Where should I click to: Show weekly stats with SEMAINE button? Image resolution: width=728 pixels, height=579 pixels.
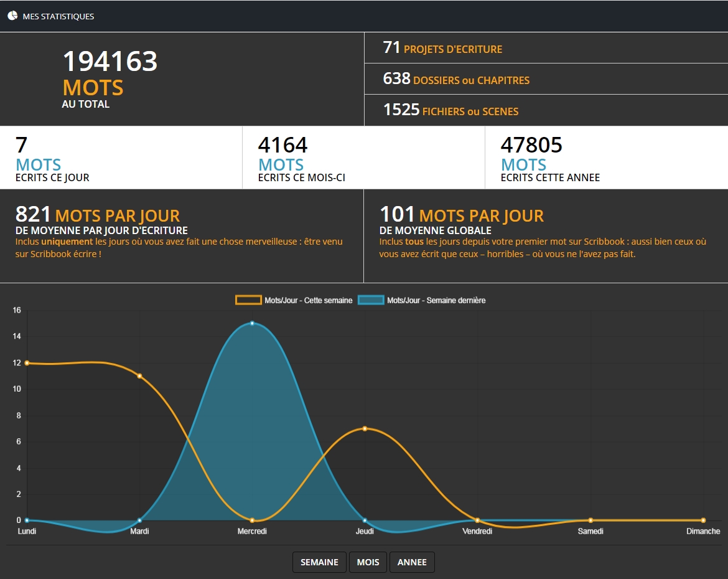[319, 562]
